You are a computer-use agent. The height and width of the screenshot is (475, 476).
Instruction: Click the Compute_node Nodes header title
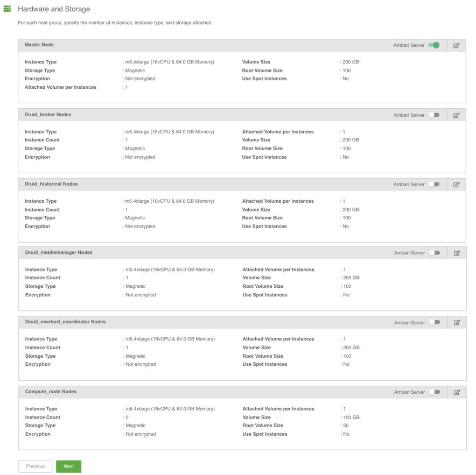(51, 392)
